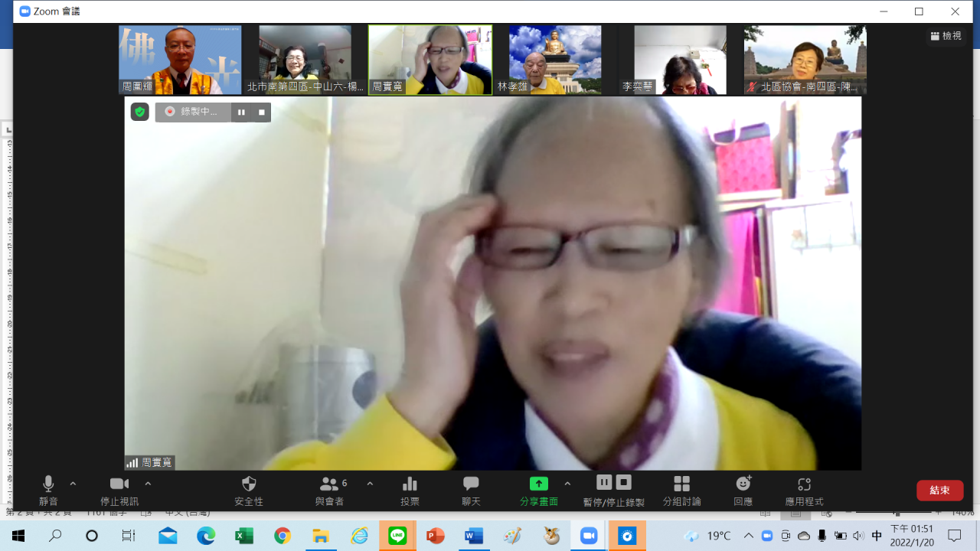Open 應用程式 apps panel

804,490
